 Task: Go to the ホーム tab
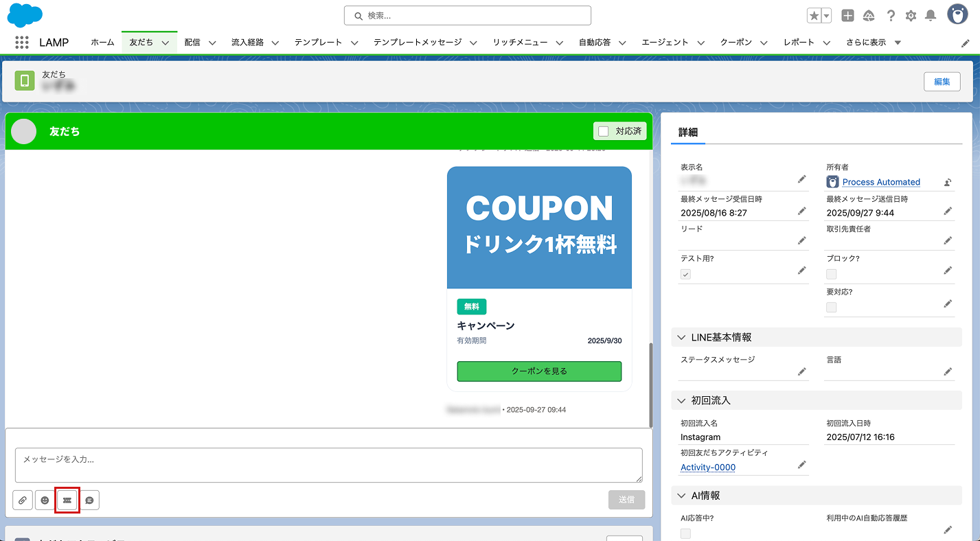102,43
